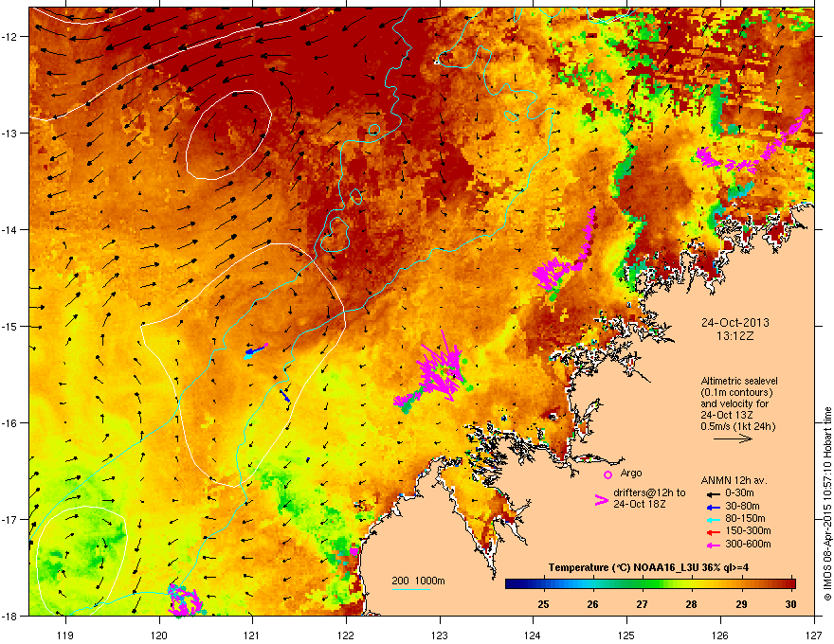This screenshot has width=834, height=644.
Task: Click the colorbar tick label '29'
Action: [741, 604]
